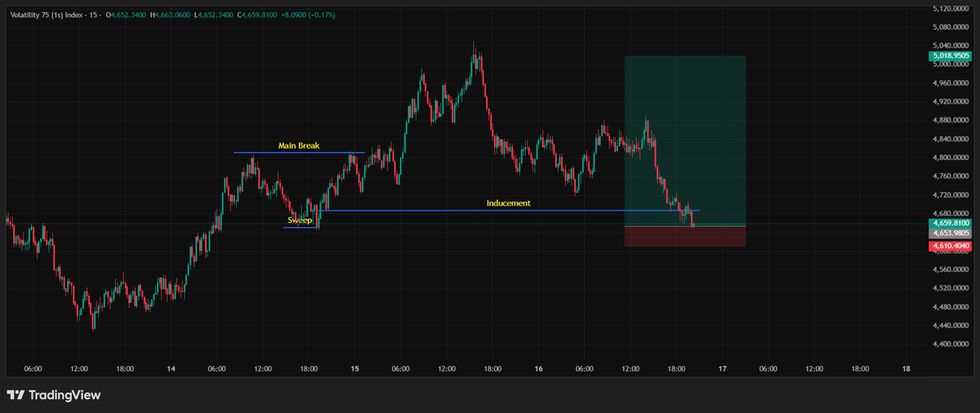
Task: Select the blue line under Main Break
Action: point(299,153)
